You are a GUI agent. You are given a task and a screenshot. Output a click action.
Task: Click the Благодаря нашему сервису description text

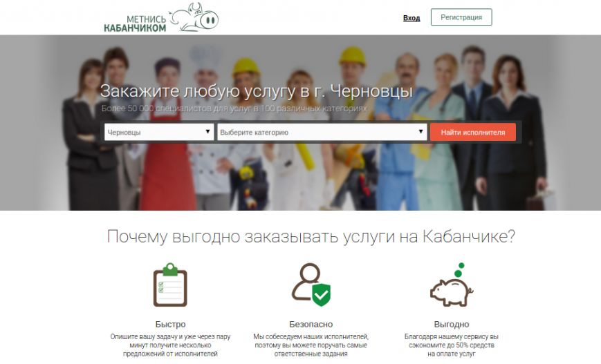[x=452, y=345]
